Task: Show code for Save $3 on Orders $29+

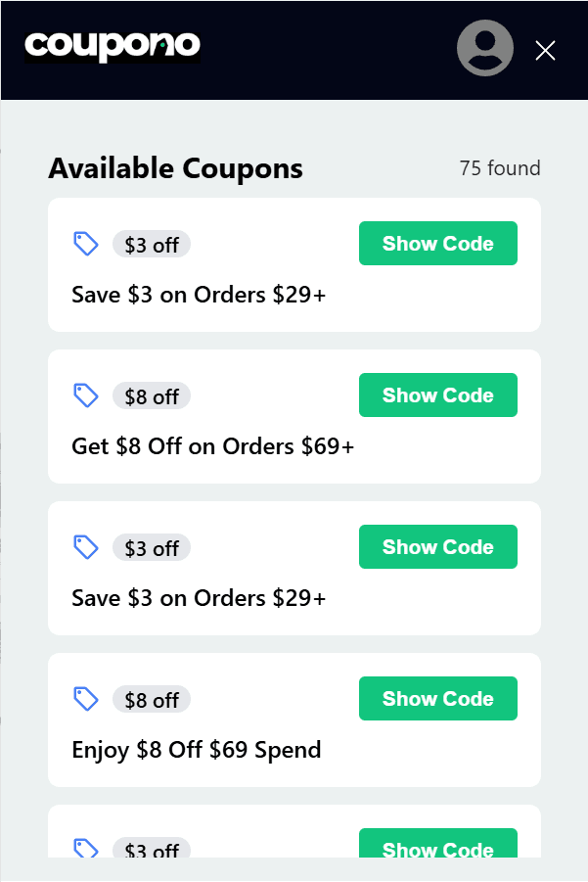Action: pyautogui.click(x=437, y=243)
